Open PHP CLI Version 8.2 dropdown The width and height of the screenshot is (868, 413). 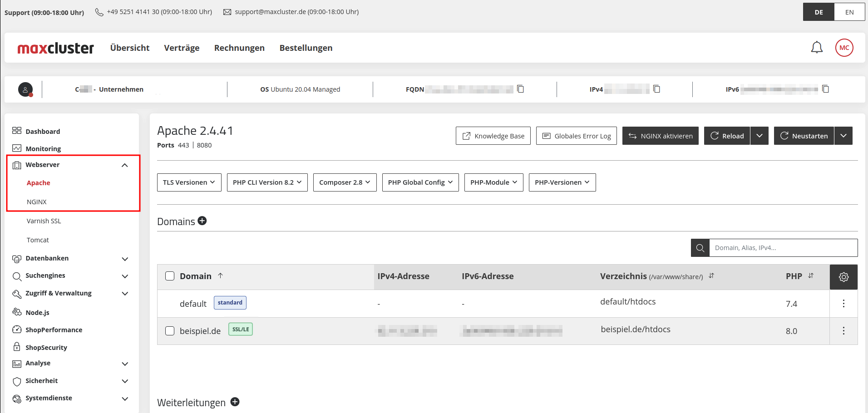[267, 182]
